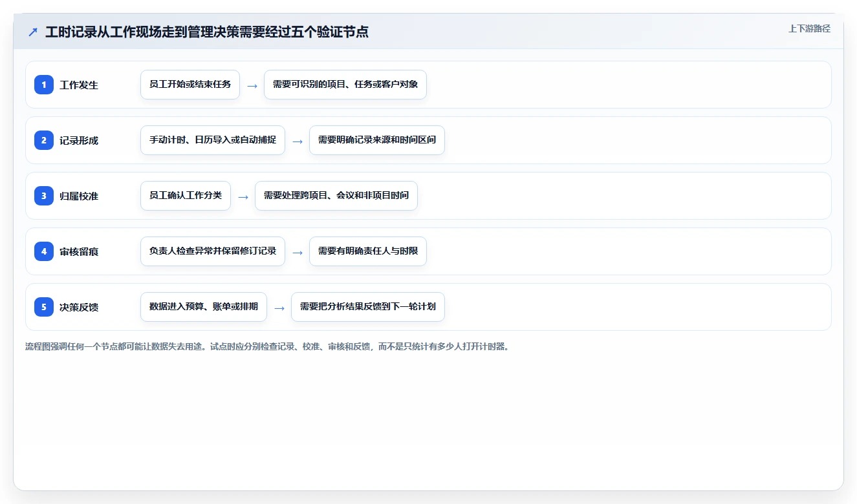
Task: Click the 审核留痕 step label
Action: tap(79, 251)
